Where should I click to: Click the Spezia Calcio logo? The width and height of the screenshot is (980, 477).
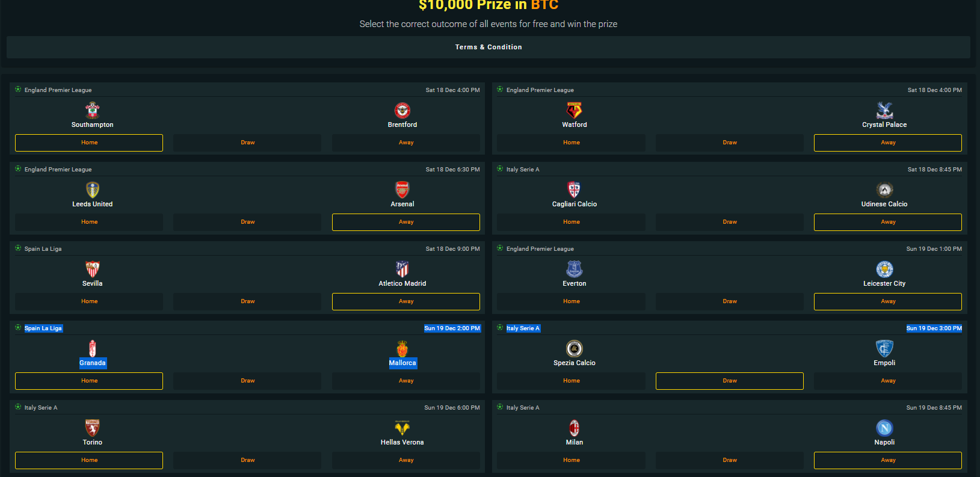point(574,348)
